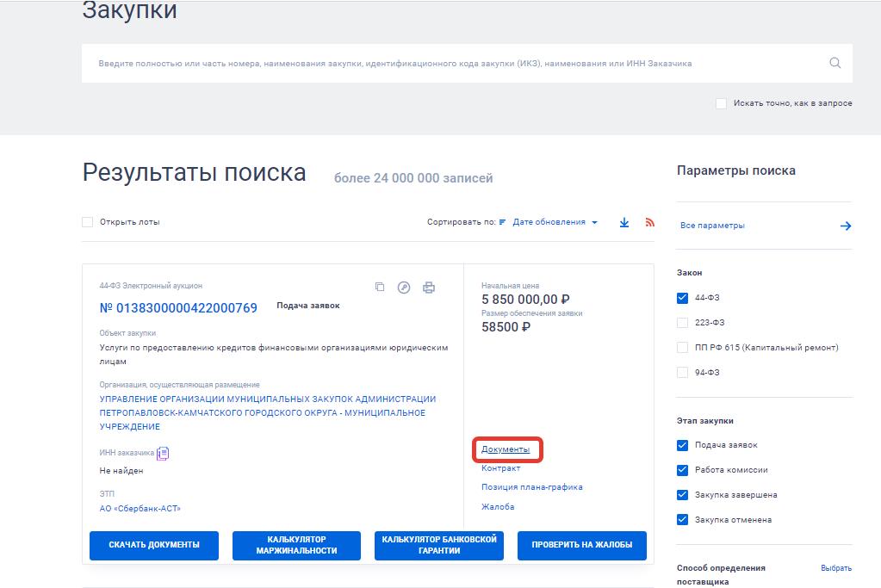Open the УПРАВЛЕНИЕ ОРГАНИЗАЦИИ МУНИЦИПАЛЬНЫХ ЗАКУПОК organization link
881x588 pixels.
[x=268, y=412]
